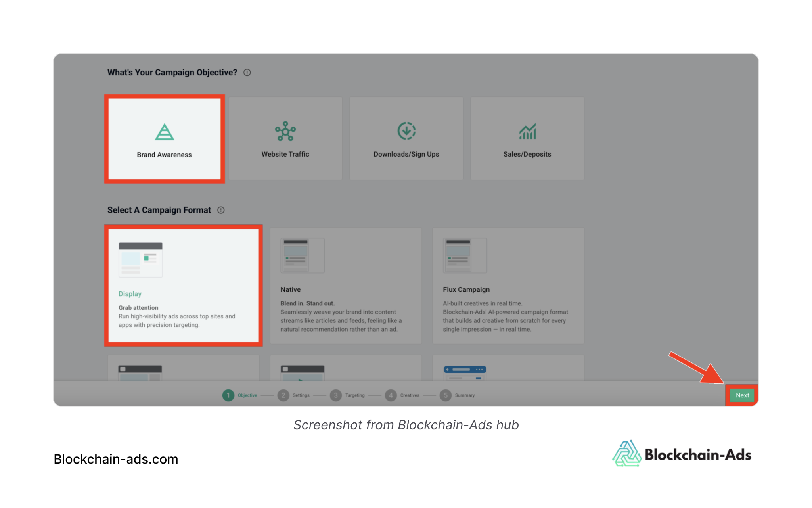Select the Display campaign format card
The width and height of the screenshot is (812, 508).
[183, 286]
